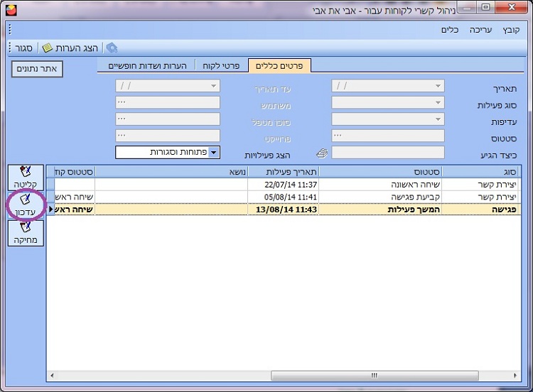
Task: Click the סגור close toolbar item
Action: 23,48
